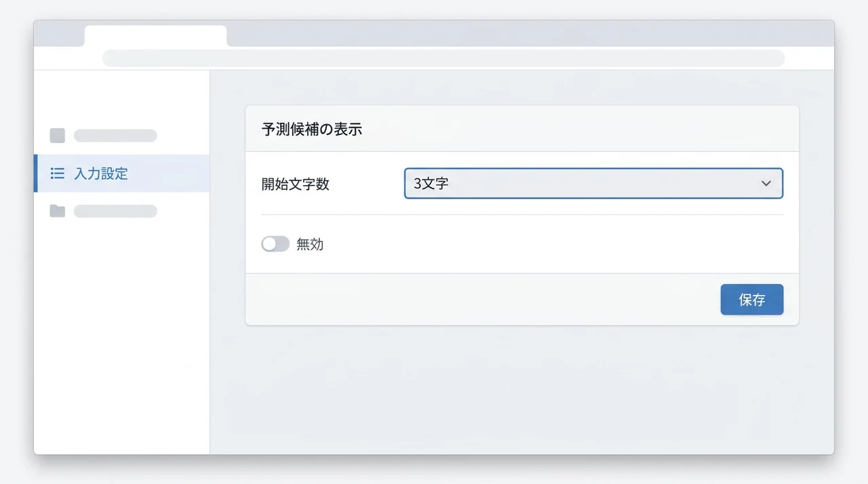
Task: Click the chevron arrow of 3文字 dropdown
Action: tap(766, 184)
